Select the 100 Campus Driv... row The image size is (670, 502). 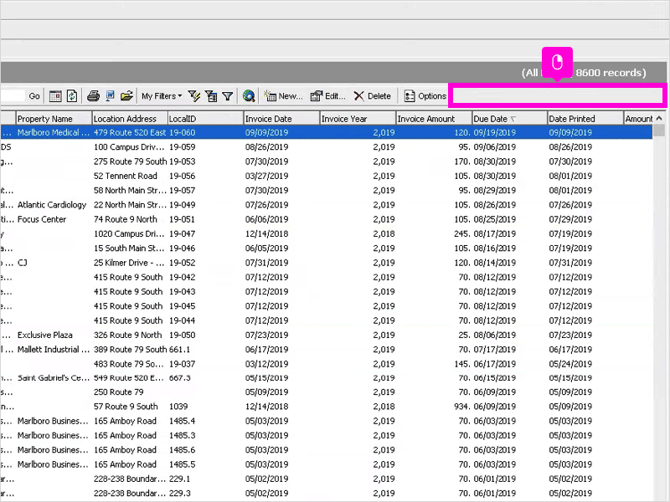(326, 147)
